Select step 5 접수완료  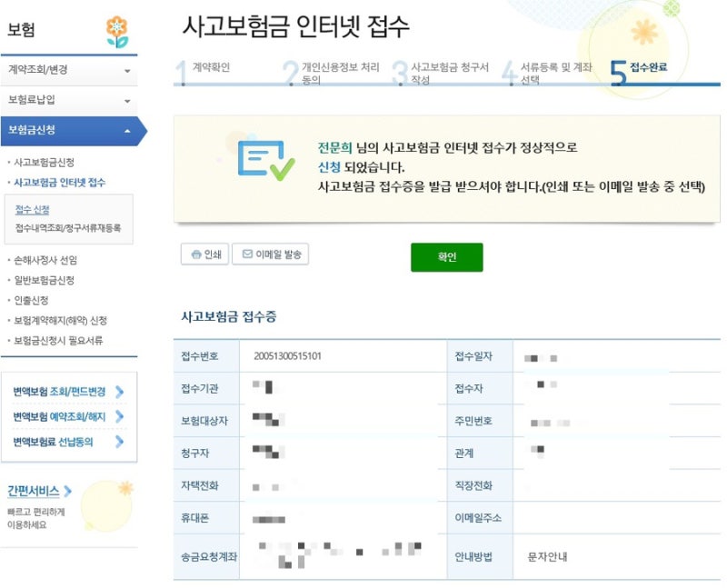640,73
